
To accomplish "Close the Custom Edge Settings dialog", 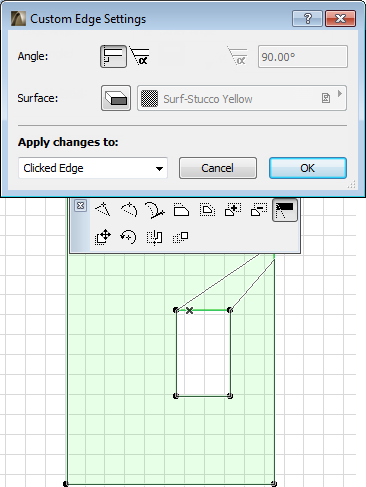I will pyautogui.click(x=340, y=18).
